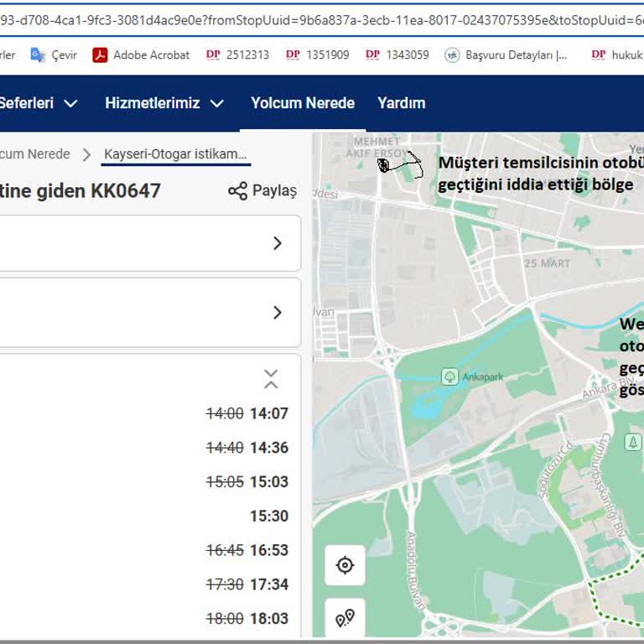Click the Anadolu Bulvarı road label
644x644 pixels.
click(x=415, y=570)
